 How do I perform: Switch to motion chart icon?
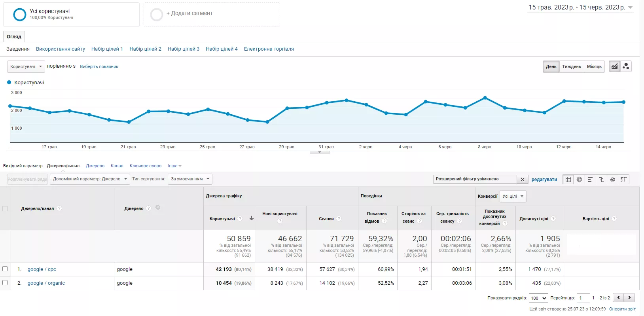(x=626, y=66)
